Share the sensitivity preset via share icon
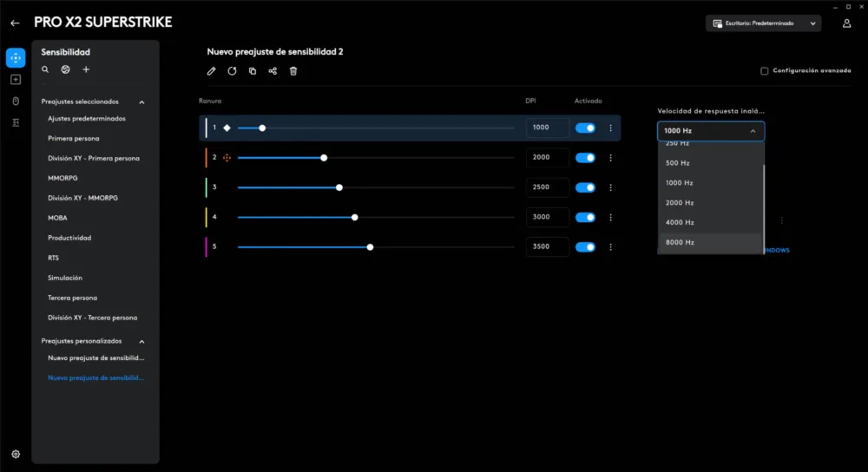 pos(273,71)
